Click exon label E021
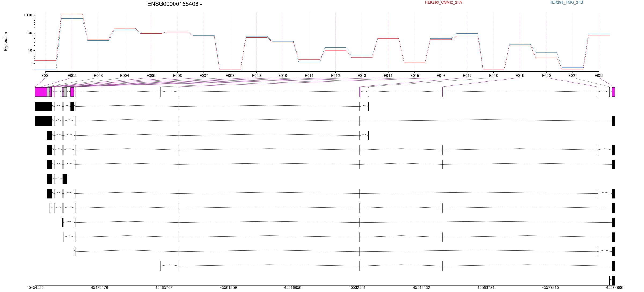Screen dimensions: 644x292 point(573,76)
